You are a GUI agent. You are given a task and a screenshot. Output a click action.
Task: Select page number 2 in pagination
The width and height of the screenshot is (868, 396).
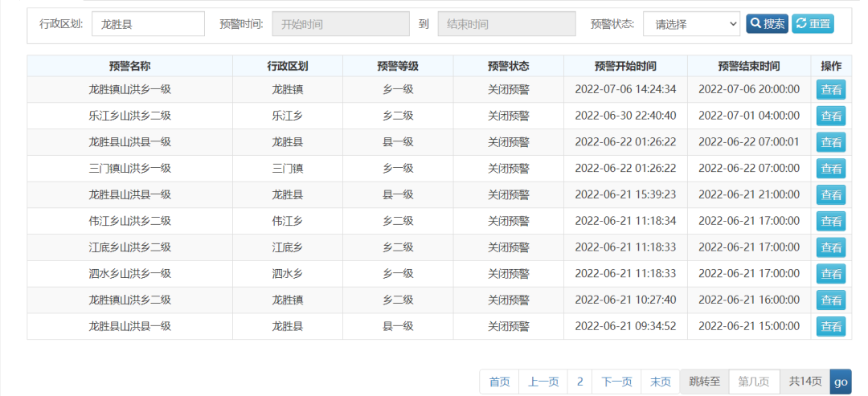click(x=579, y=382)
